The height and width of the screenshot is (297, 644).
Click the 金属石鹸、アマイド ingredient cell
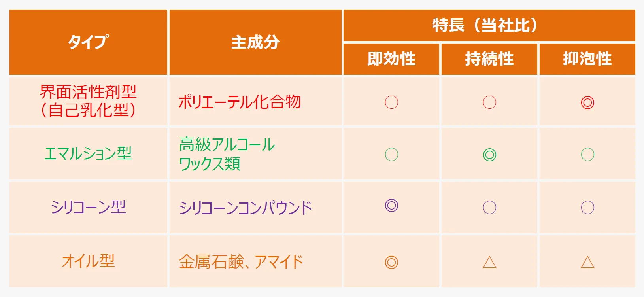click(x=255, y=261)
